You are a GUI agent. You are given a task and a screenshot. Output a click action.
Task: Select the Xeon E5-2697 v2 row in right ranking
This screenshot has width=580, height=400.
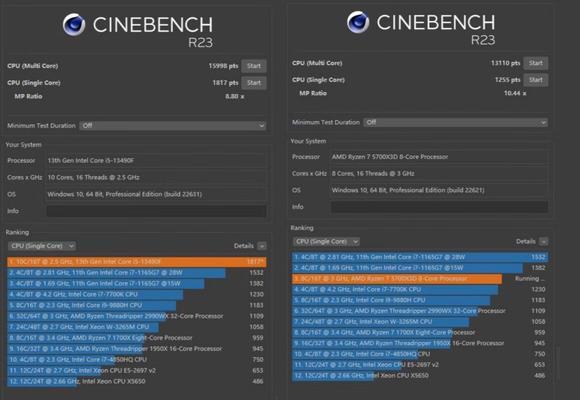[x=420, y=365]
